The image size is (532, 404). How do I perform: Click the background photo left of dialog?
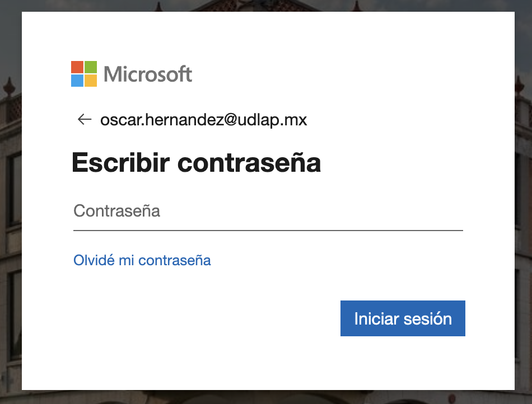[11, 203]
